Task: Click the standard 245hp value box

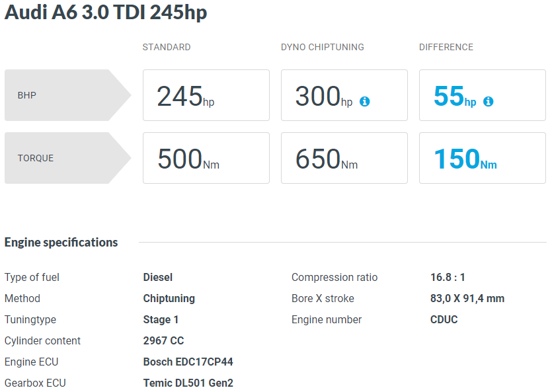Action: tap(206, 95)
